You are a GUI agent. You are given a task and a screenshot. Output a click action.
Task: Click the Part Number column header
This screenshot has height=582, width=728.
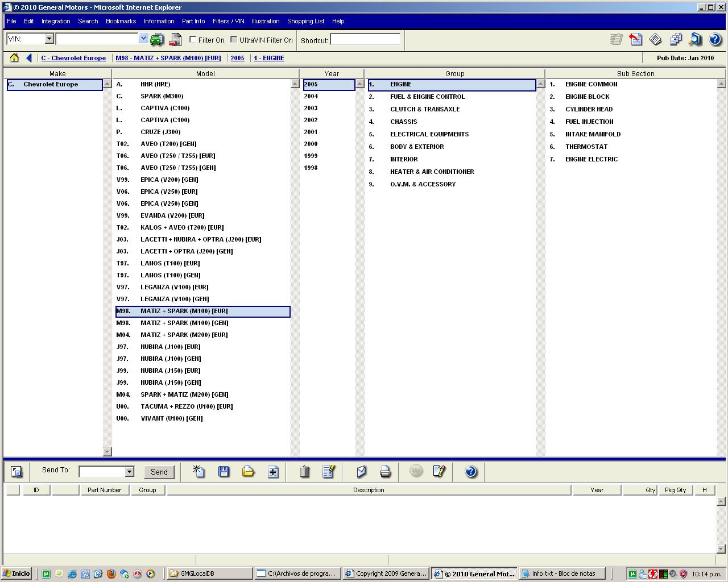104,490
